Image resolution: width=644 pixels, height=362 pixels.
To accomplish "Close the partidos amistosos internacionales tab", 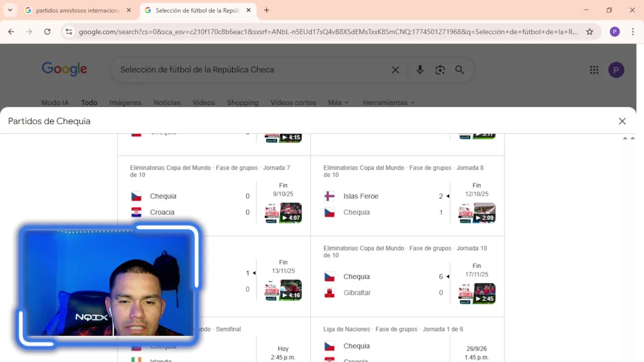I will pyautogui.click(x=129, y=10).
